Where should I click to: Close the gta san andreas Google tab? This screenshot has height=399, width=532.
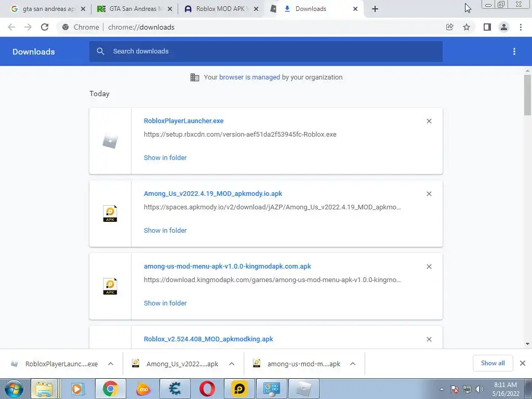pyautogui.click(x=83, y=9)
